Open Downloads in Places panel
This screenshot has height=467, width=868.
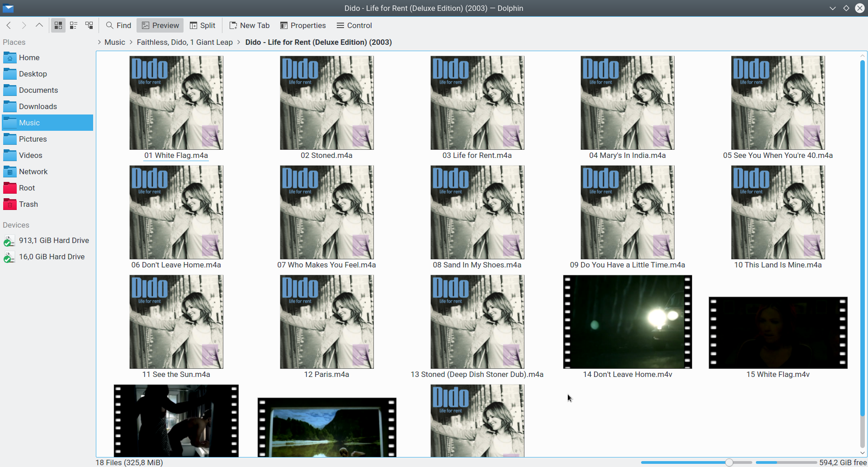(x=47, y=106)
